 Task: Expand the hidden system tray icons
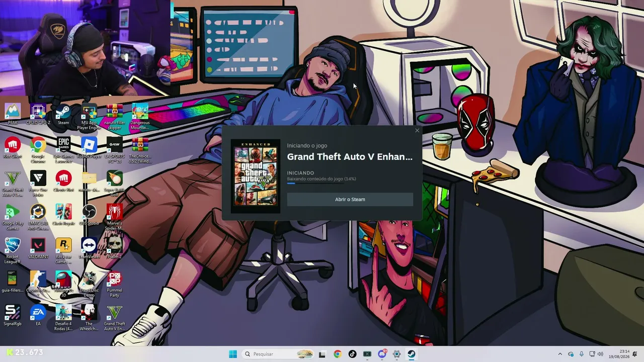coord(560,354)
